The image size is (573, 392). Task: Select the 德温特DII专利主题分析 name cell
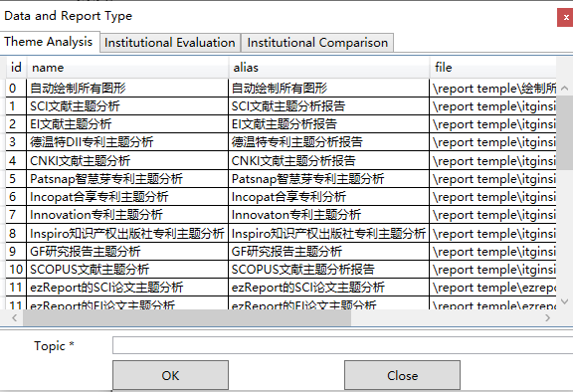(x=127, y=141)
